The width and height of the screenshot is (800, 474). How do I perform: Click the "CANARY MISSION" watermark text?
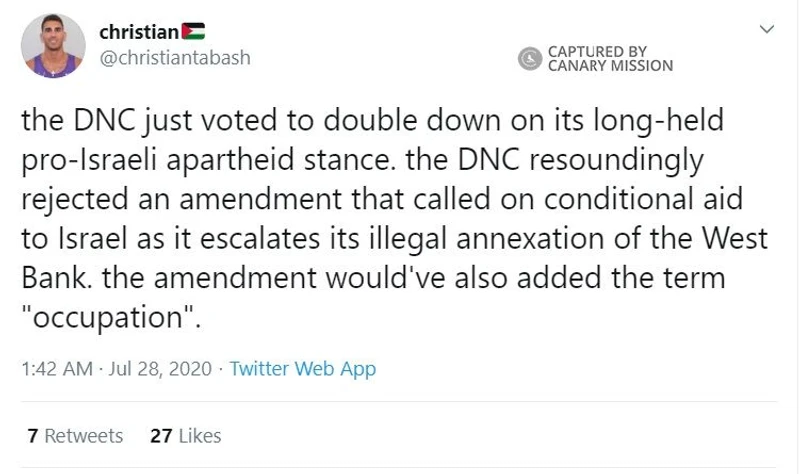(610, 66)
